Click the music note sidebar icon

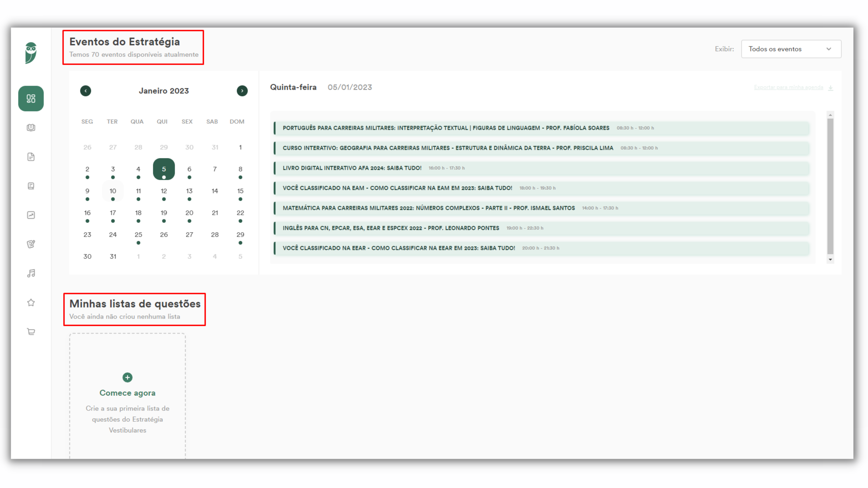[x=31, y=273]
